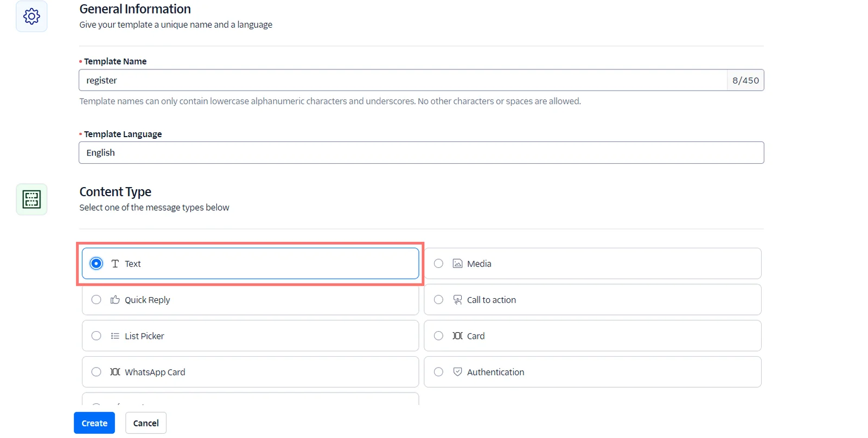Viewport: 868px width, 438px height.
Task: Open the Template Language dropdown
Action: [x=421, y=152]
